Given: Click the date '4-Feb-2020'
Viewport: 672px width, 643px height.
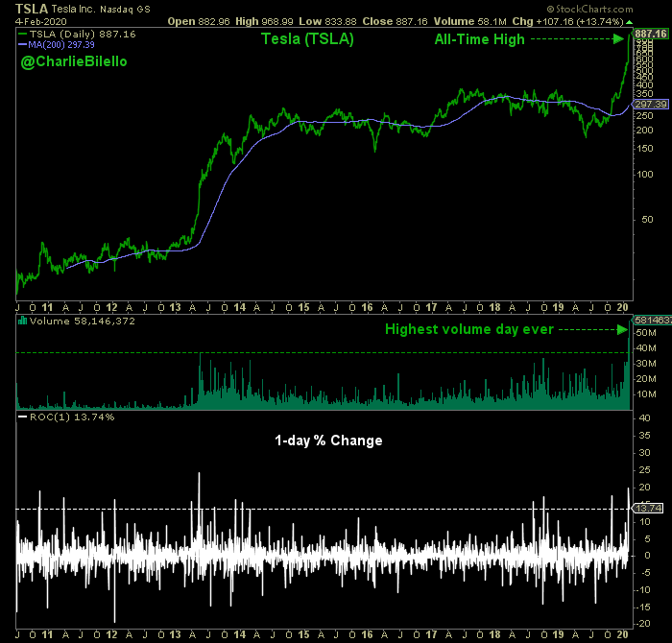Looking at the screenshot, I should pyautogui.click(x=40, y=21).
